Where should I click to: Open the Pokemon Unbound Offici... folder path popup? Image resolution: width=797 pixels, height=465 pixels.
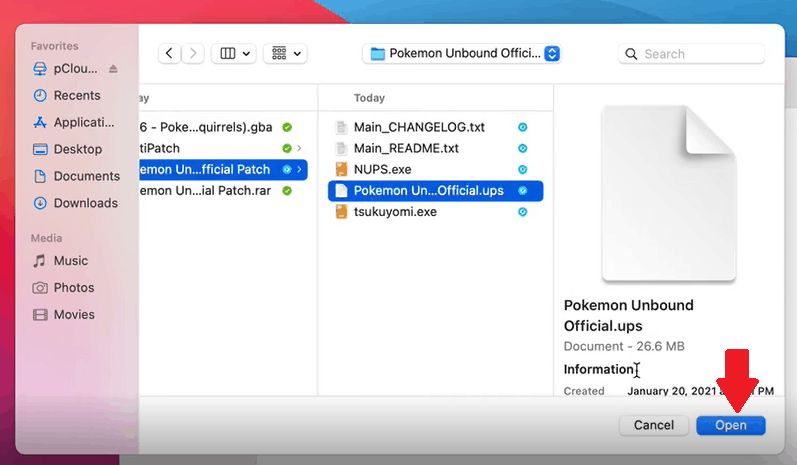pyautogui.click(x=462, y=53)
